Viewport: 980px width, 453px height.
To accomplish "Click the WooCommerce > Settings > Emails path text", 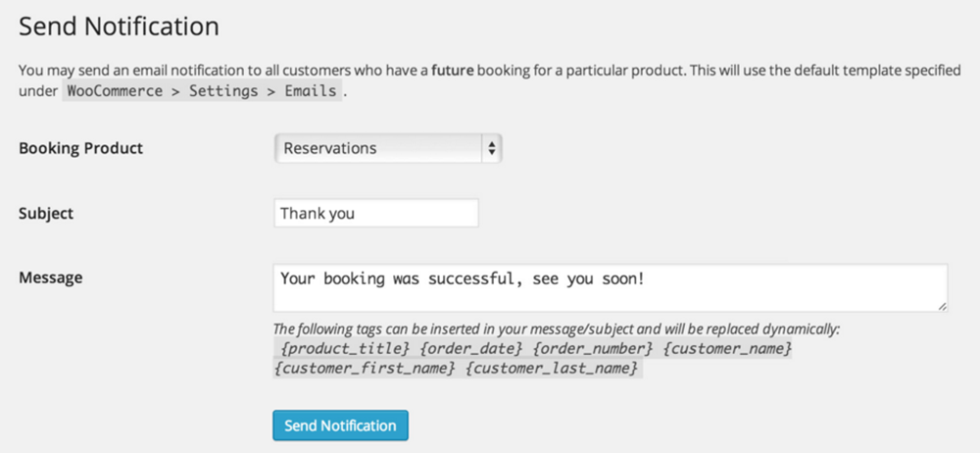I will tap(202, 91).
